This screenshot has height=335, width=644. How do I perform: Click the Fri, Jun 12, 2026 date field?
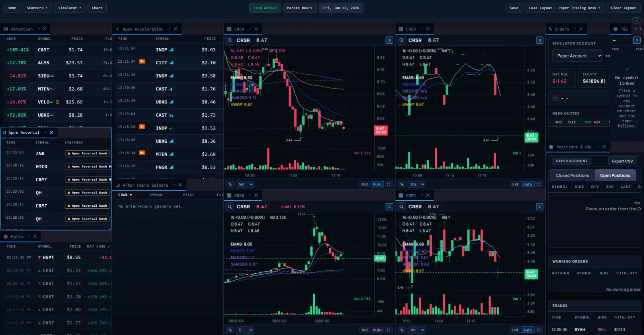point(341,8)
